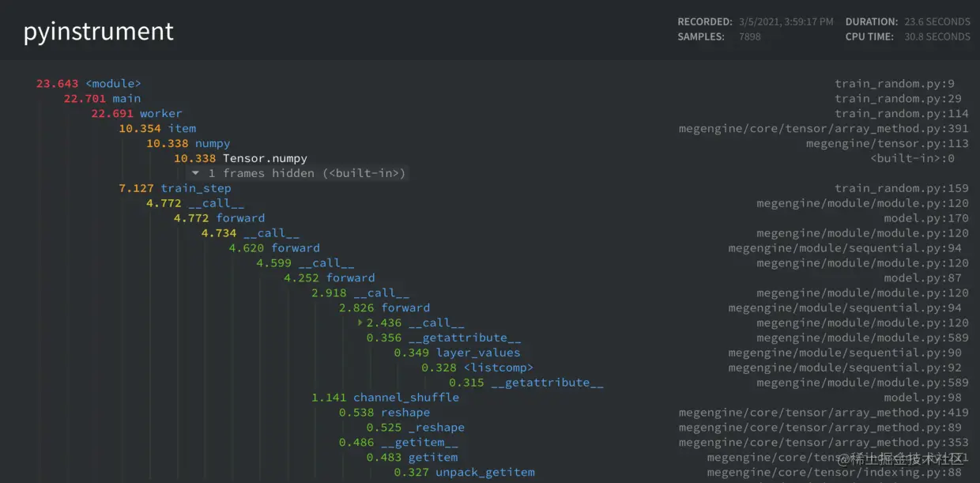The width and height of the screenshot is (980, 483).
Task: Expand the arrow beside 2.436 __call__
Action: tap(360, 323)
